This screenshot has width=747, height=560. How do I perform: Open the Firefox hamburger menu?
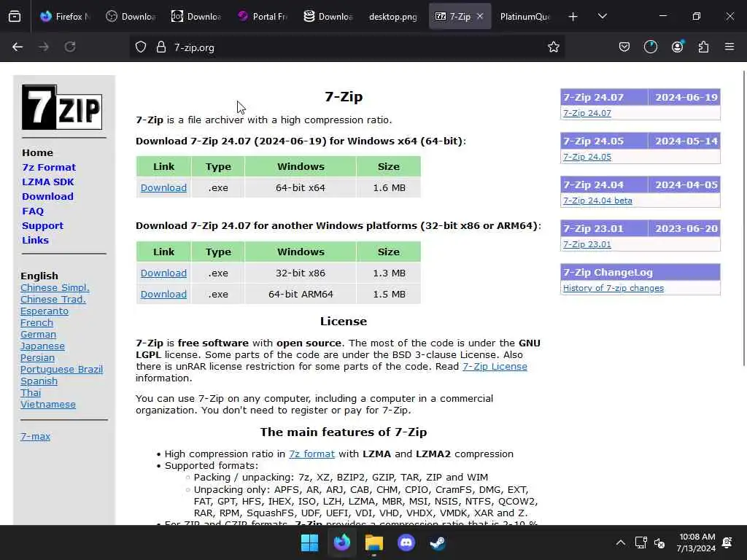[729, 47]
